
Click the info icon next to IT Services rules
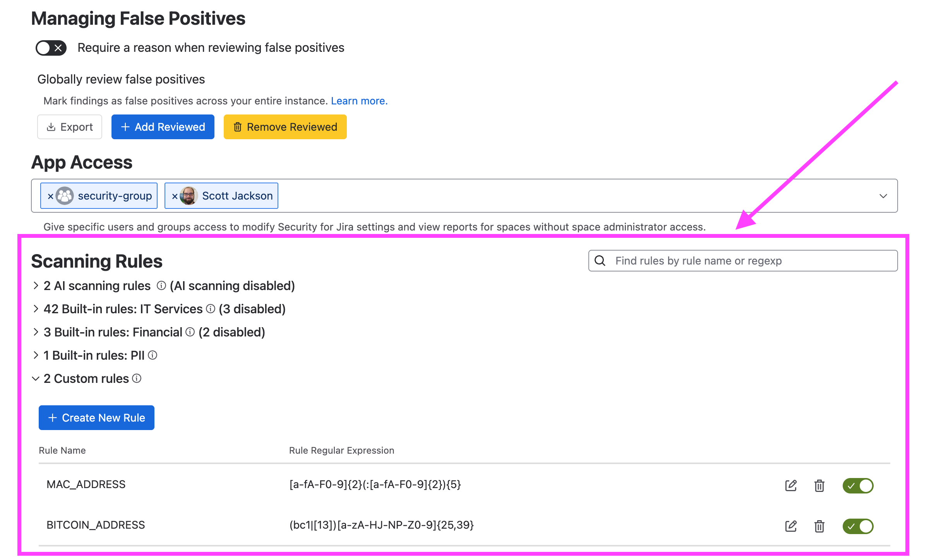click(x=211, y=309)
